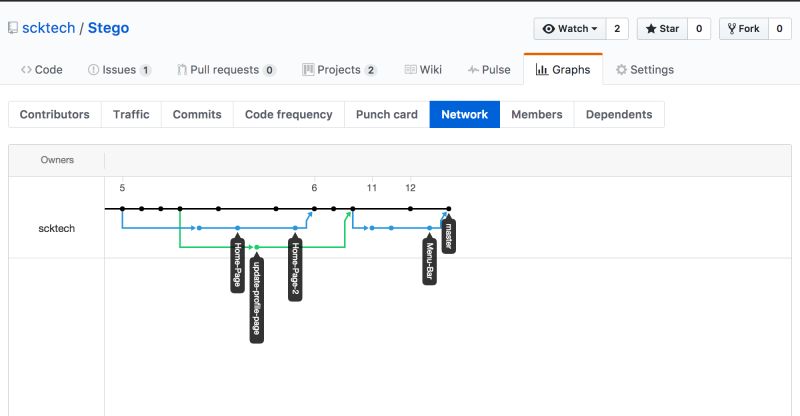This screenshot has width=800, height=416.
Task: Click the Code tab brackets icon
Action: pos(26,70)
